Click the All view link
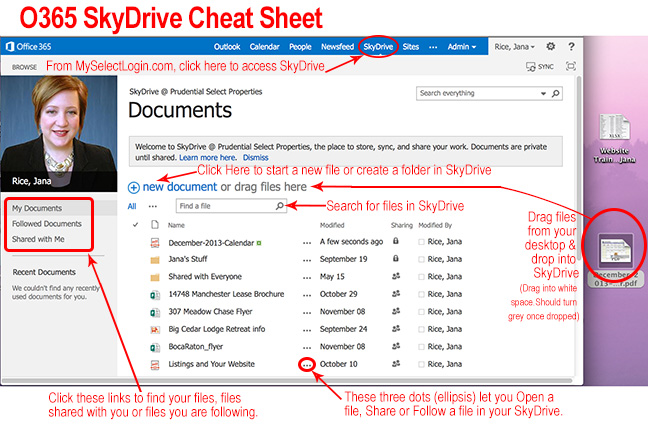 coord(132,206)
